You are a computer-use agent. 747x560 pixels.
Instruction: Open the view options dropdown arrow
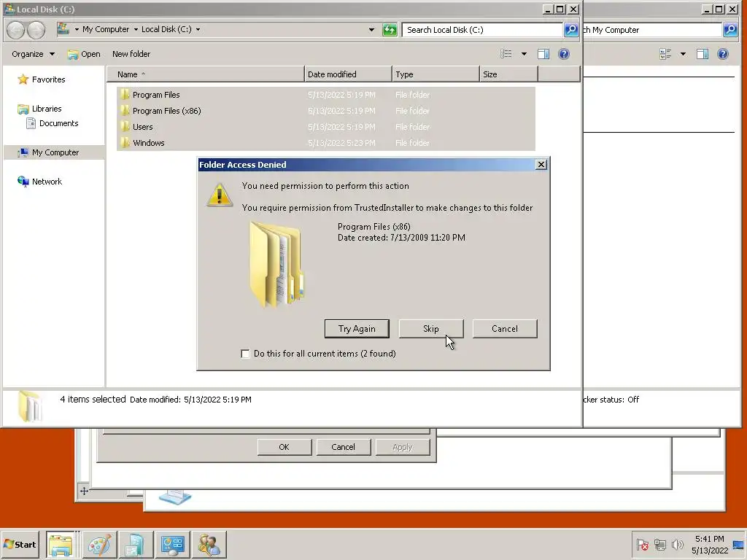point(524,54)
